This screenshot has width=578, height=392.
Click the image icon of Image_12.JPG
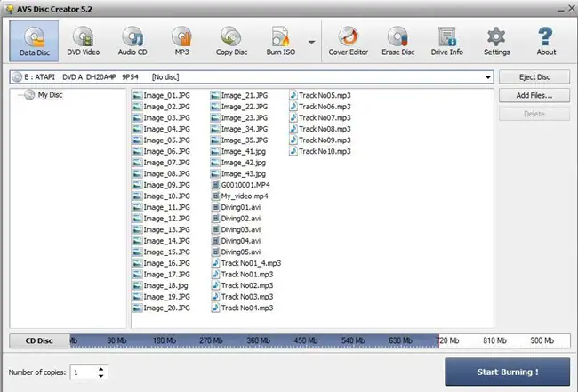click(137, 219)
